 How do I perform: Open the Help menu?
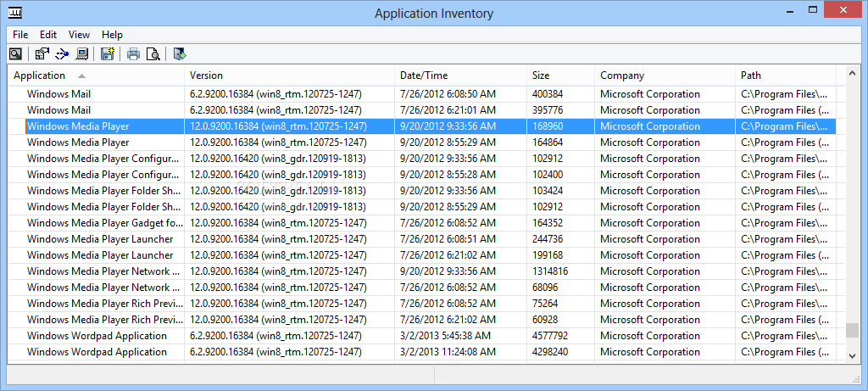tap(113, 34)
